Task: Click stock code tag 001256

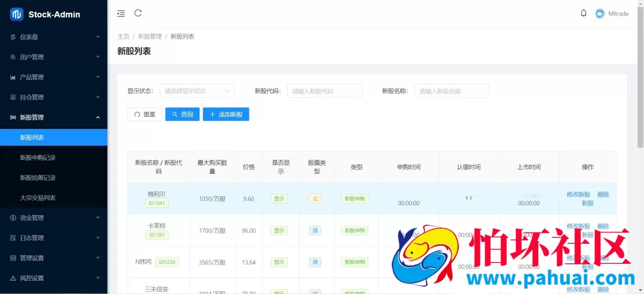Action: click(x=167, y=262)
